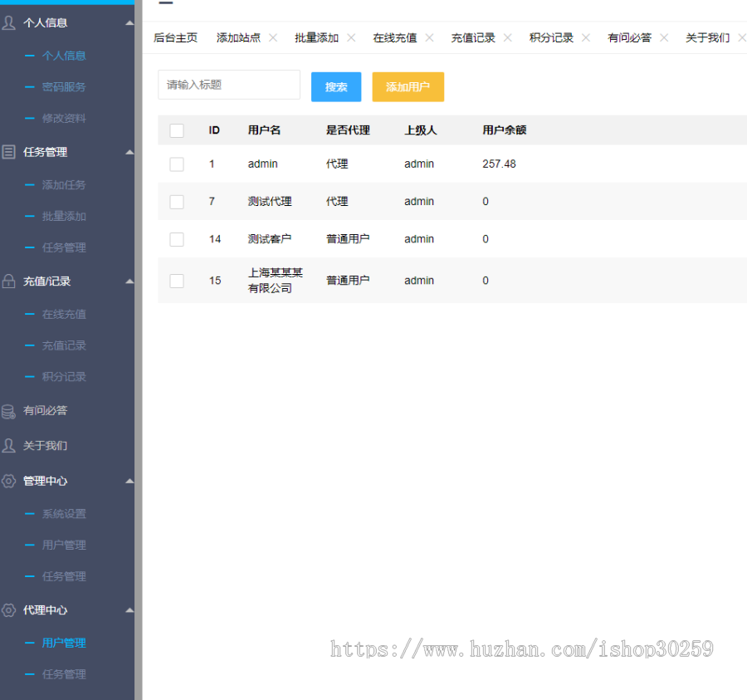Check the row for 测试客户
Viewport: 747px width, 700px height.
[x=177, y=239]
